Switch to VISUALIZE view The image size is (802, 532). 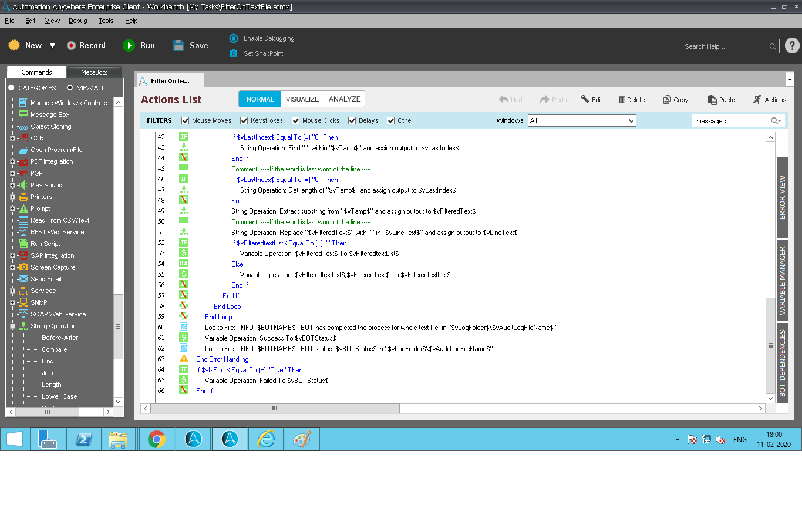point(302,99)
